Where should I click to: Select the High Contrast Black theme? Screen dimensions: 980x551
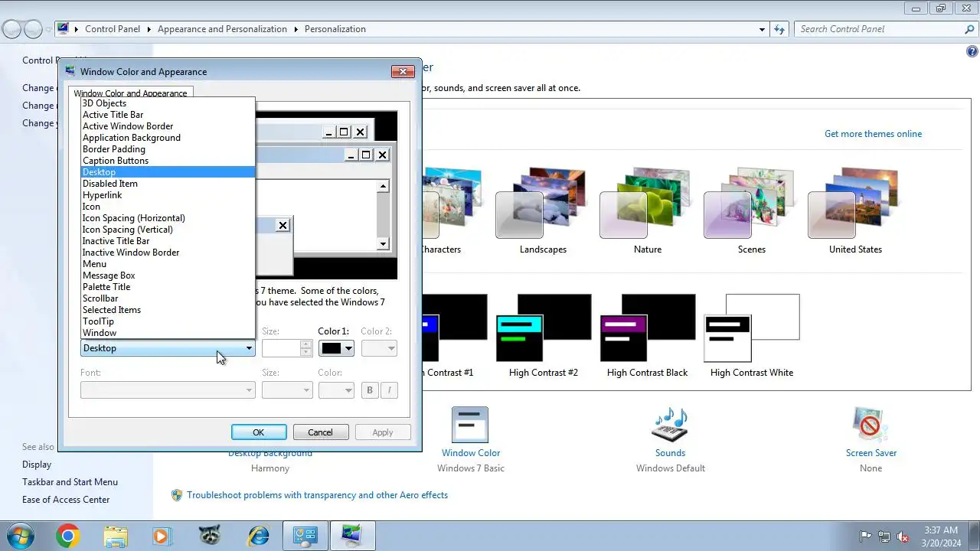coord(648,328)
